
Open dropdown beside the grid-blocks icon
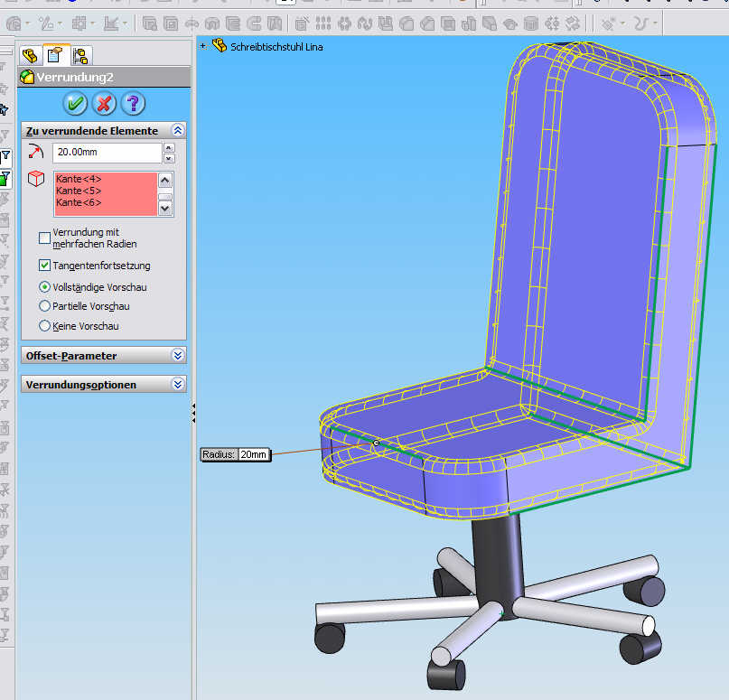(x=92, y=23)
